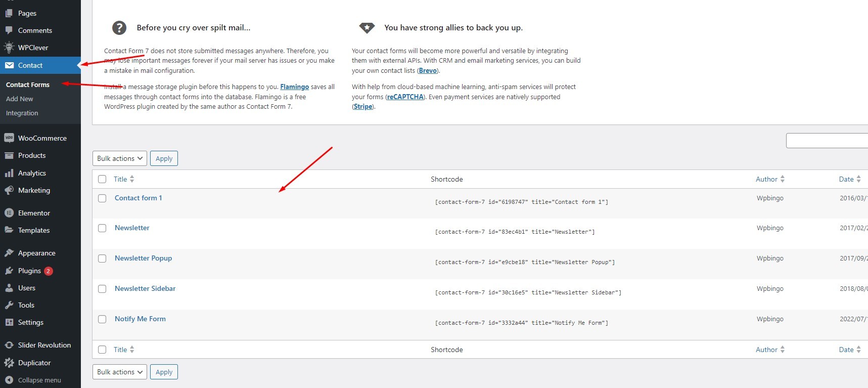This screenshot has width=868, height=388.
Task: Click the search forms input field
Action: [x=827, y=141]
